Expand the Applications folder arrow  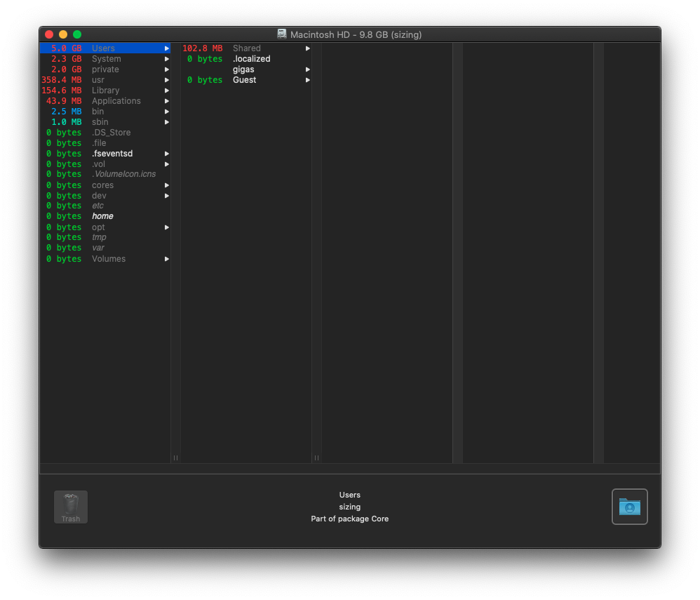[166, 101]
